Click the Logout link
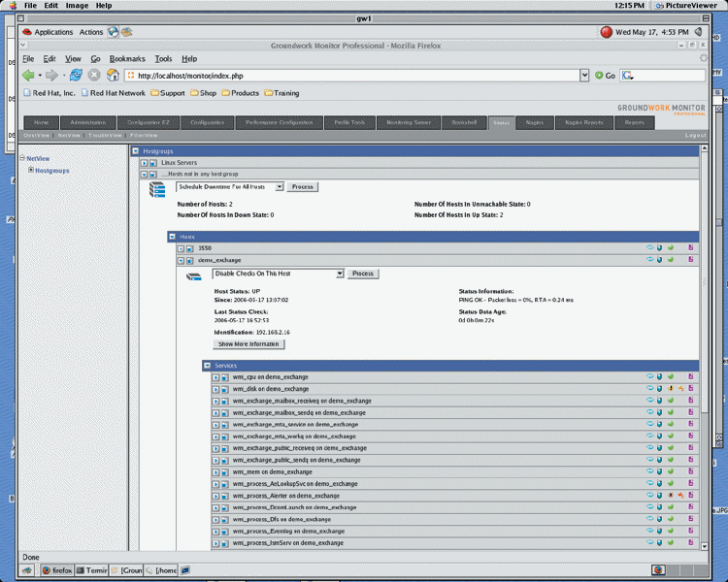Image resolution: width=728 pixels, height=582 pixels. click(x=695, y=135)
